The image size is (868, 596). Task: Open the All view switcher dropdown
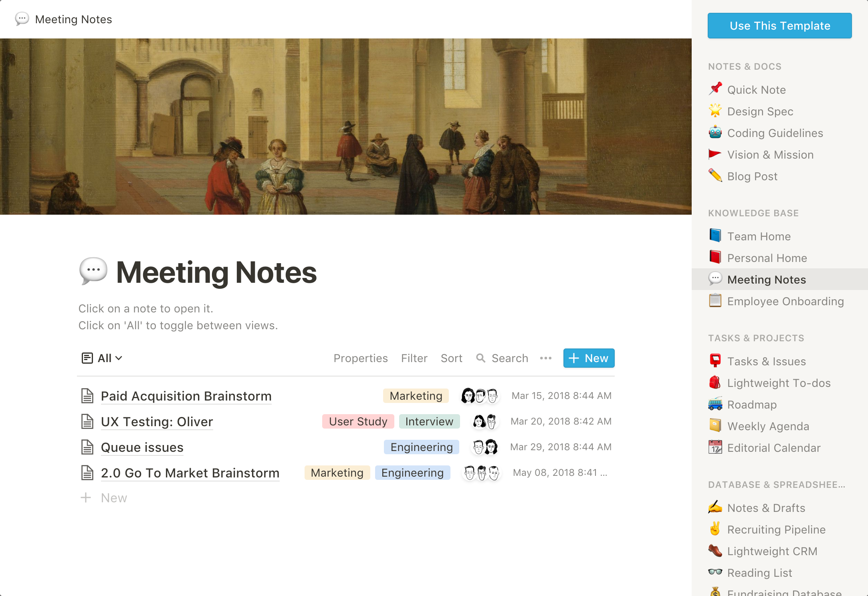pos(102,358)
